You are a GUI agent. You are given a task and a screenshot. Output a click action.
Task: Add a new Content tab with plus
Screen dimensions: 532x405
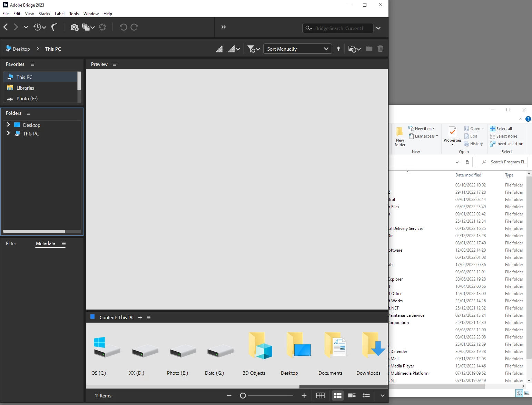140,317
